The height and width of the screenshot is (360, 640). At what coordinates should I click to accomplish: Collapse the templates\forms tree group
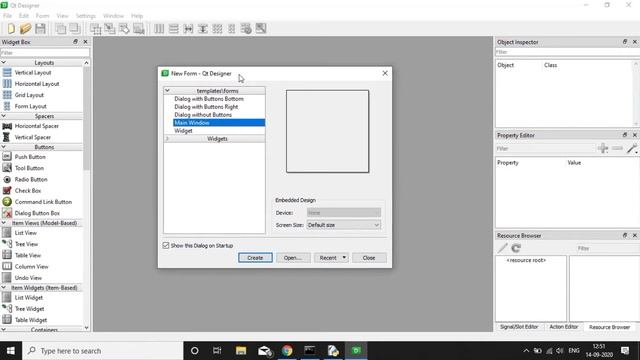pos(167,91)
